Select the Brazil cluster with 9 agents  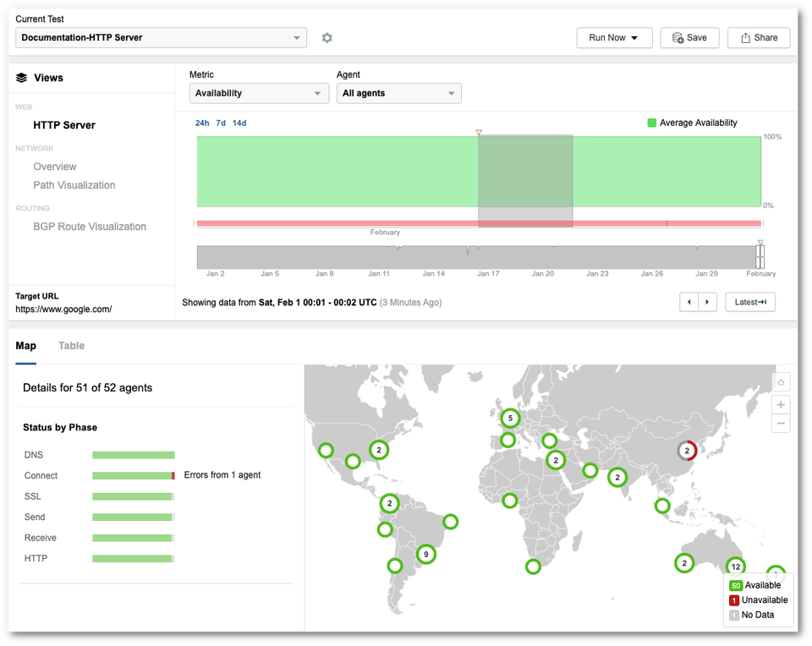pyautogui.click(x=426, y=555)
